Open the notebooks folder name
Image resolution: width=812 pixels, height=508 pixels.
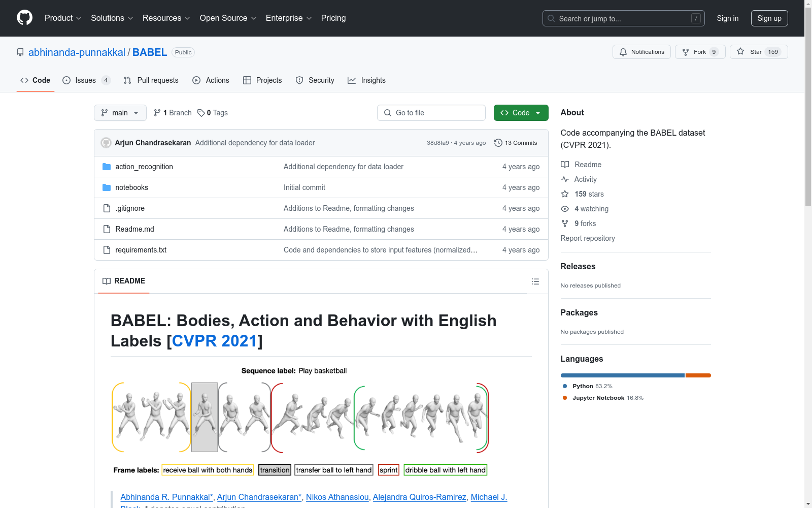pyautogui.click(x=132, y=187)
